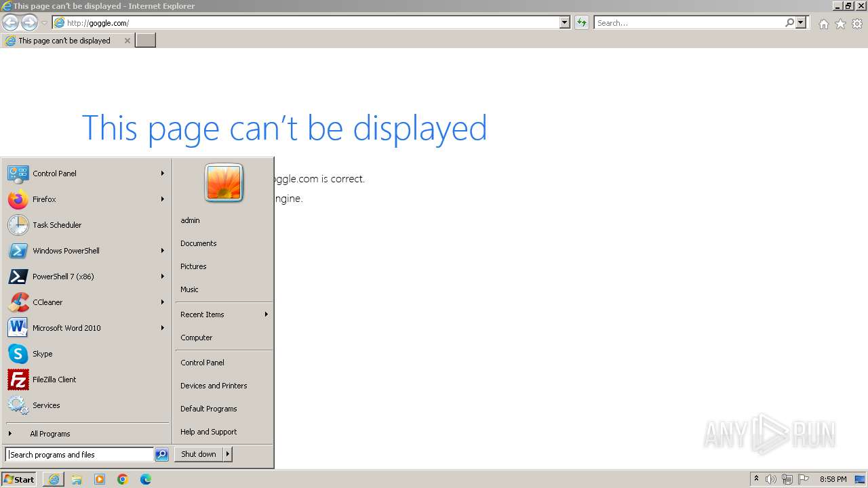The width and height of the screenshot is (868, 488).
Task: Click the green refresh page icon
Action: [581, 23]
